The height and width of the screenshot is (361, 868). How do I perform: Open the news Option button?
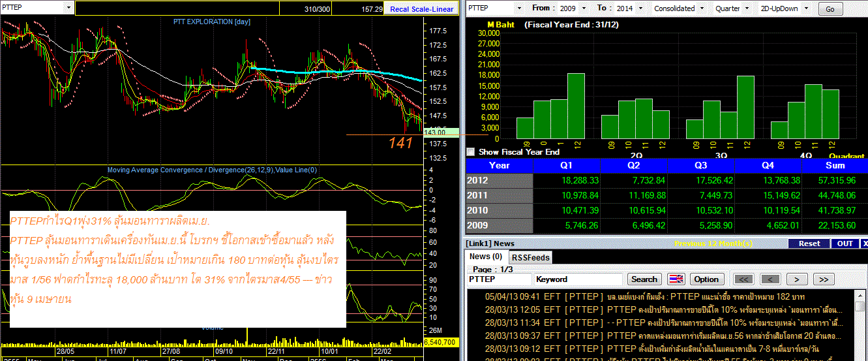click(706, 279)
